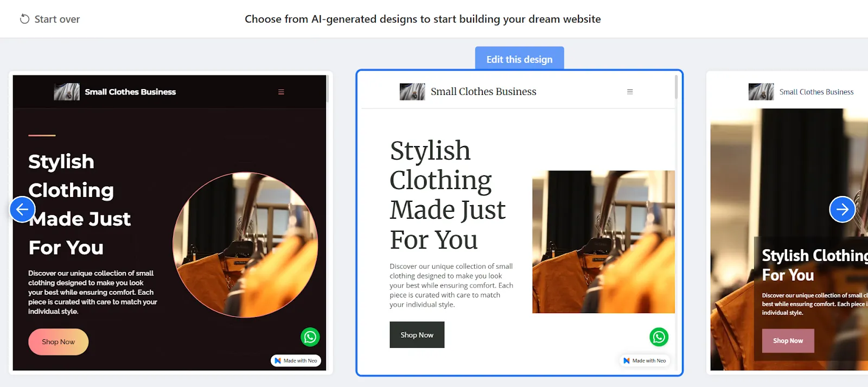The width and height of the screenshot is (868, 387).
Task: Click Made with Neo badge in white design
Action: click(644, 360)
